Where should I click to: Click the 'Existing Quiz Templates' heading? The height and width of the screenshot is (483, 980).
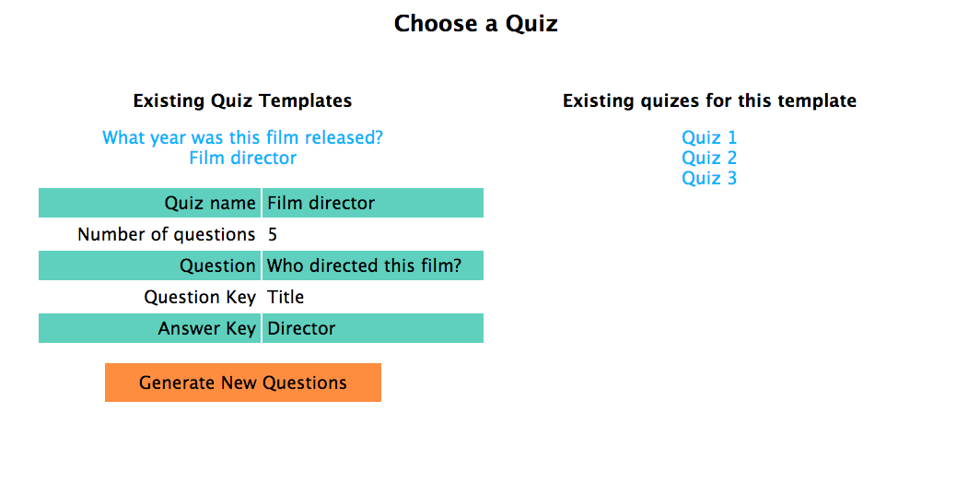[242, 100]
